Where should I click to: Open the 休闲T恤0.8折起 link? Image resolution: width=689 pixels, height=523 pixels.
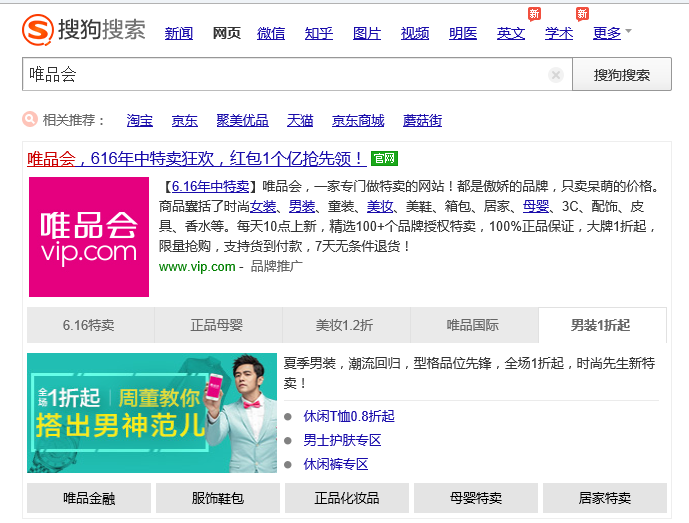[x=349, y=416]
